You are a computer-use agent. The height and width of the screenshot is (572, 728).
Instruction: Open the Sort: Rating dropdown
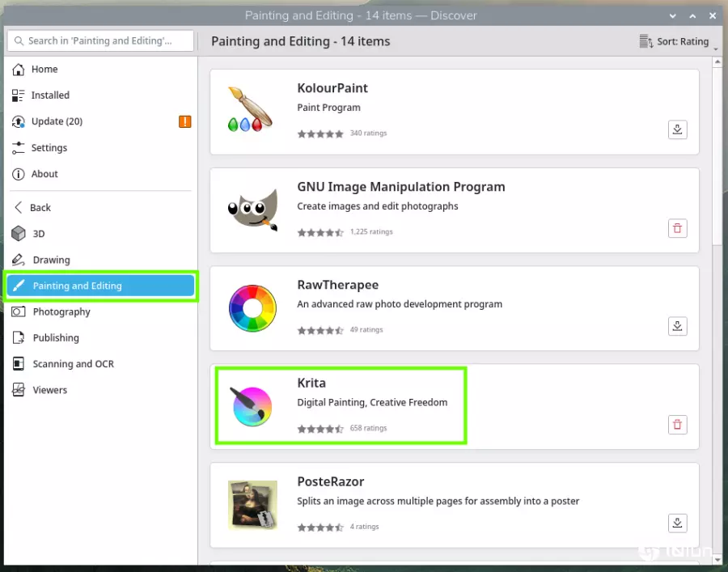point(675,41)
